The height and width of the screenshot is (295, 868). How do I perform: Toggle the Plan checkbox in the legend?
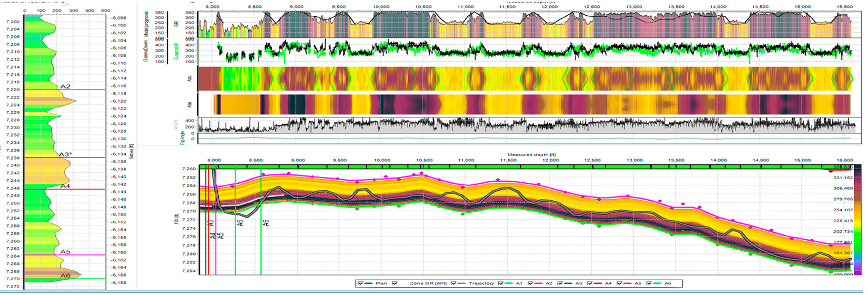point(360,283)
